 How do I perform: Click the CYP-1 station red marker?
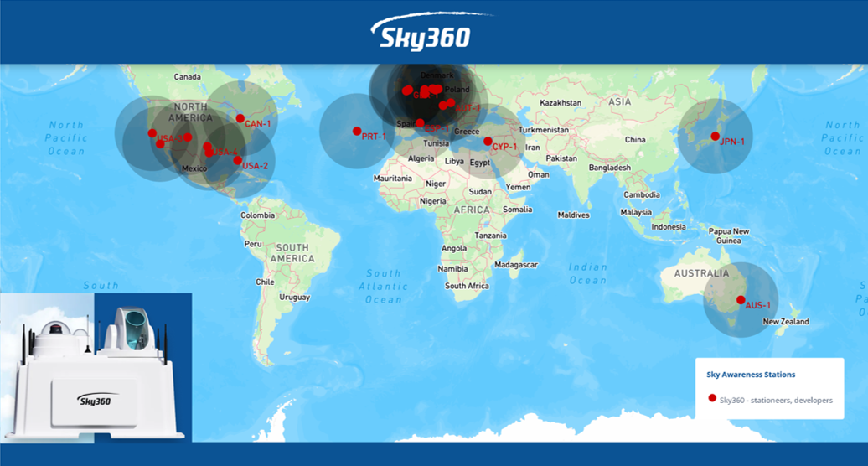[488, 142]
